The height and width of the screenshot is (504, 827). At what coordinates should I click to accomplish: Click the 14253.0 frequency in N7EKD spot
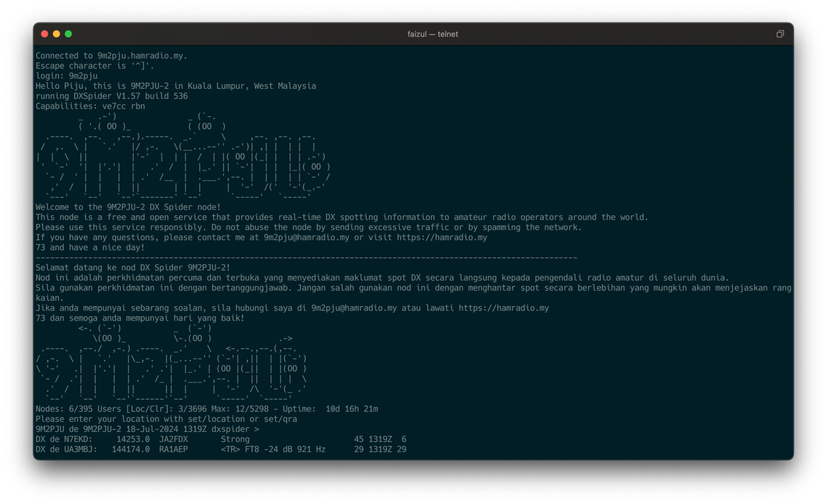(x=133, y=439)
